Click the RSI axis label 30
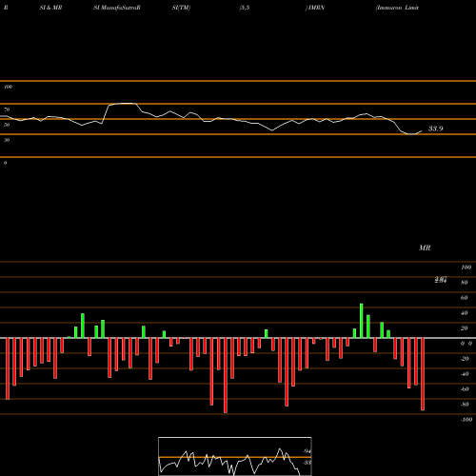 [x=7, y=140]
